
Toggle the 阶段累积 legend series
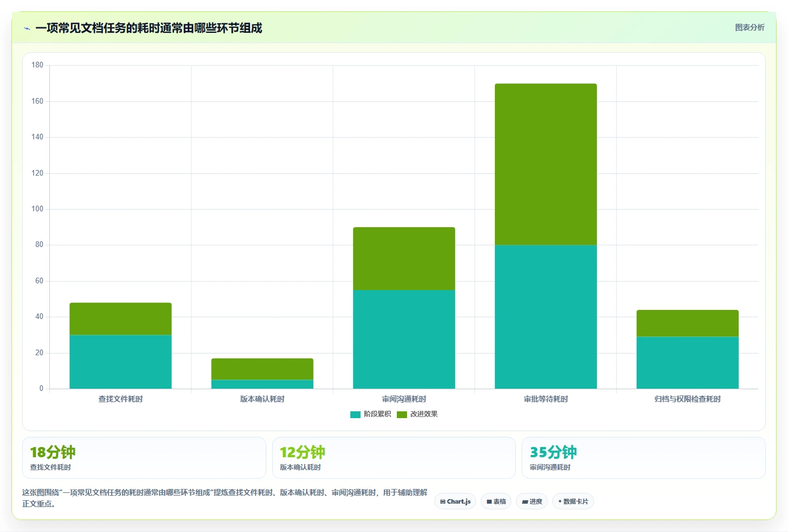coord(371,414)
